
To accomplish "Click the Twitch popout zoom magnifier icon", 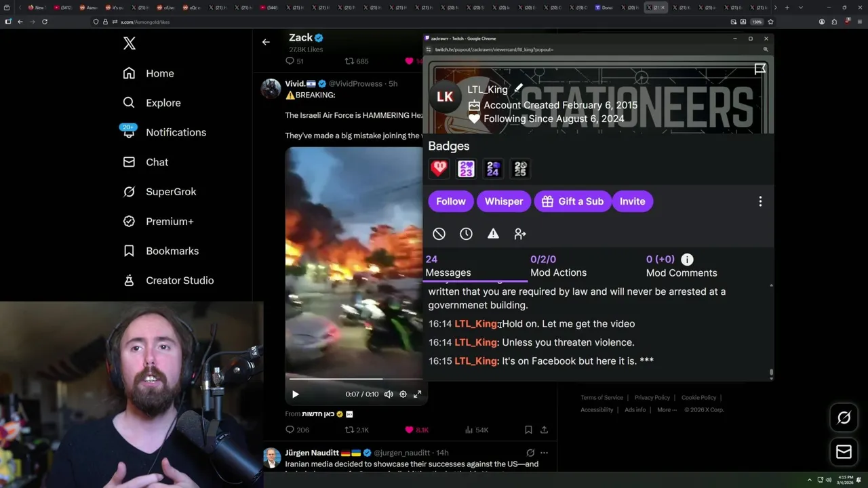I will coord(766,49).
